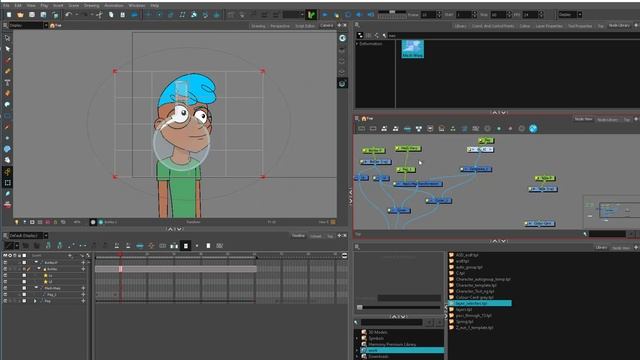Click the first view-mode icon in the Node Library toolbar
Image resolution: width=640 pixels, height=360 pixels.
pyautogui.click(x=360, y=36)
